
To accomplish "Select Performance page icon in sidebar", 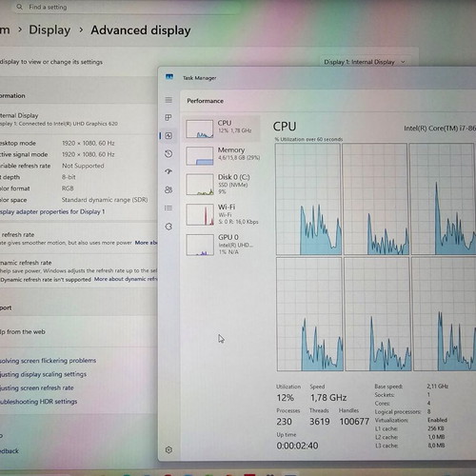I will (x=169, y=136).
